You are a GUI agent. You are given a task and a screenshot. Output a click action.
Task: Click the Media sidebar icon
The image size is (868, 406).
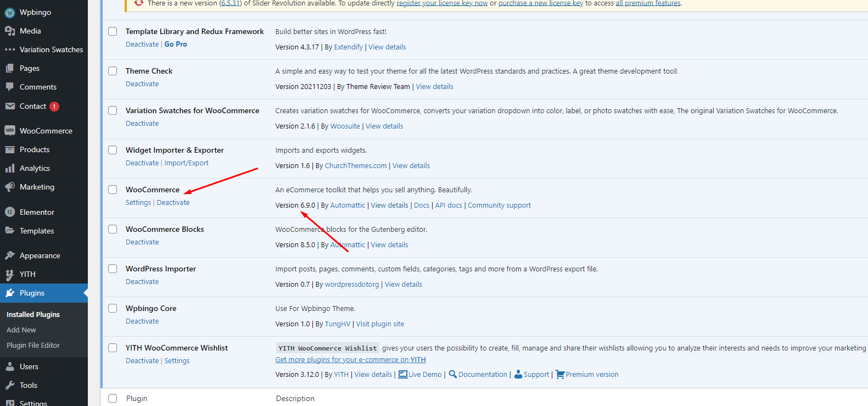[x=10, y=31]
